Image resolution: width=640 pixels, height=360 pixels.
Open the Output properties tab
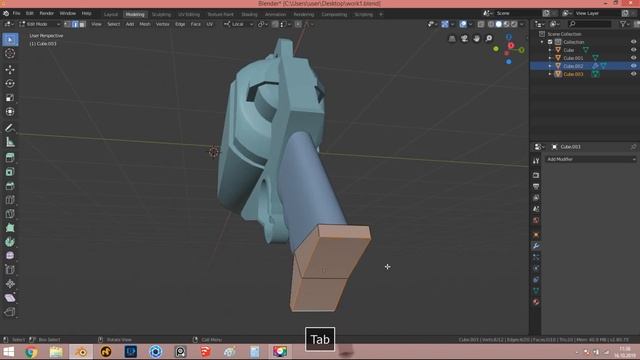536,187
